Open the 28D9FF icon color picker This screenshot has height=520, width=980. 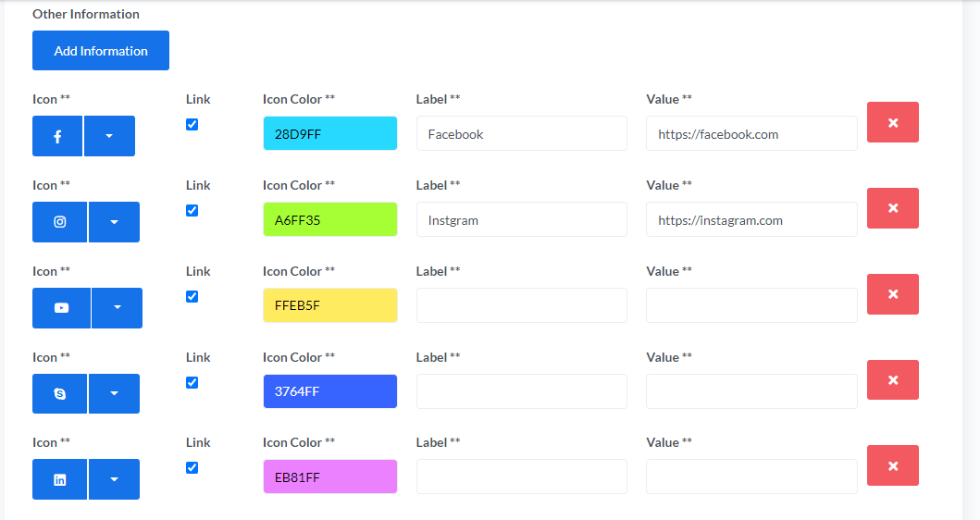(x=329, y=134)
